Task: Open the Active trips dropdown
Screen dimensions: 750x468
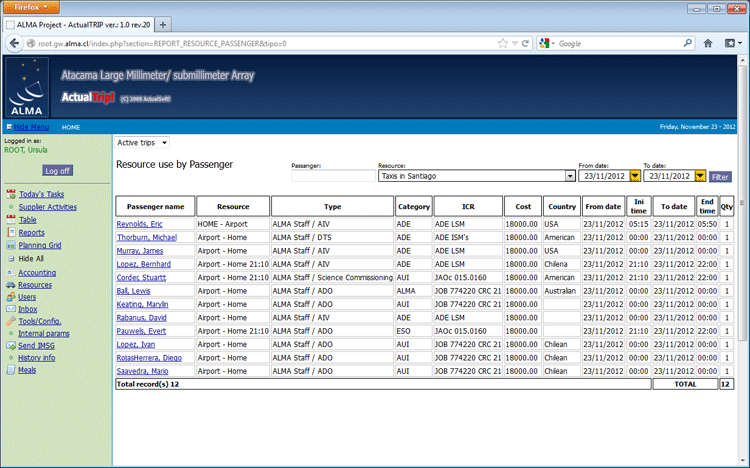Action: 143,143
